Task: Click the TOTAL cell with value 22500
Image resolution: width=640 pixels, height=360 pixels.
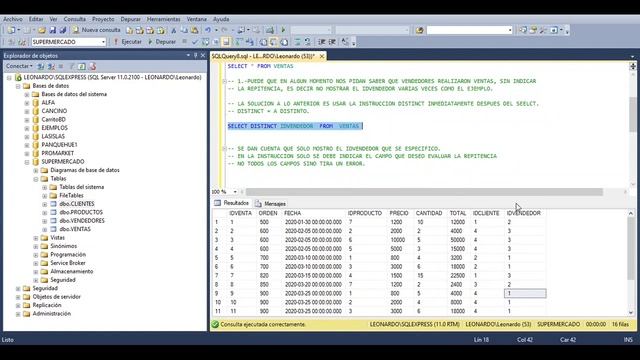Action: click(458, 276)
